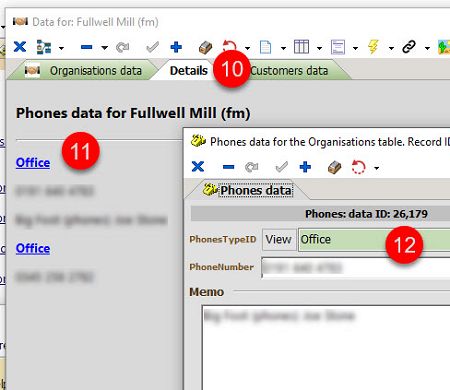Image resolution: width=450 pixels, height=390 pixels.
Task: Click the table columns icon in main toolbar
Action: click(x=301, y=47)
